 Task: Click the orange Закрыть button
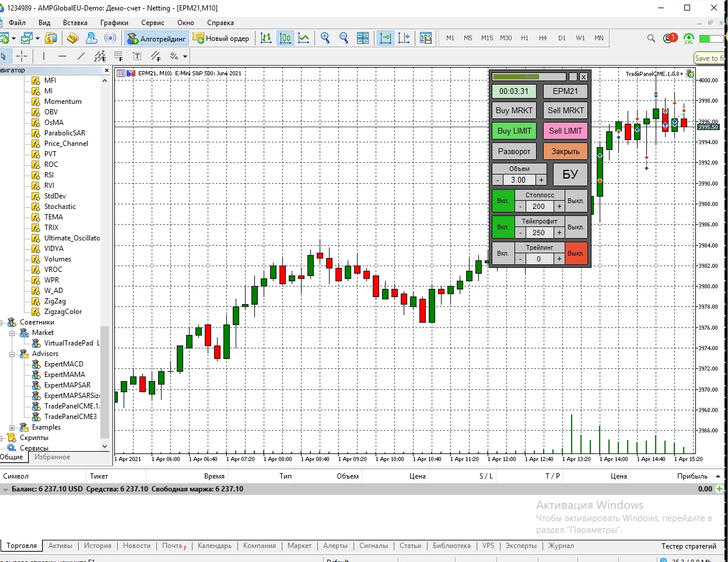point(565,151)
